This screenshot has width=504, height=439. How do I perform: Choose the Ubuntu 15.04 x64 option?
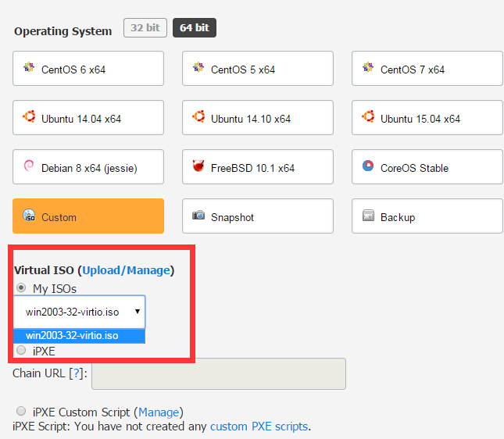coord(427,118)
